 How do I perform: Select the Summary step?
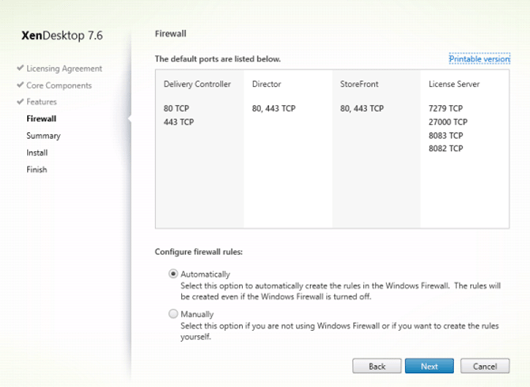[44, 136]
